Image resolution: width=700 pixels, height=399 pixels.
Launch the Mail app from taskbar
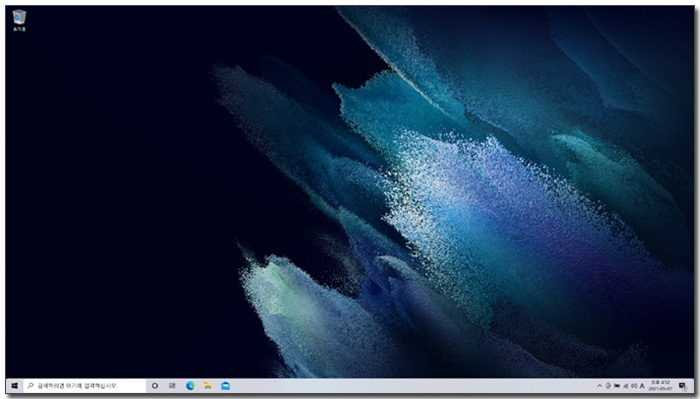tap(225, 386)
